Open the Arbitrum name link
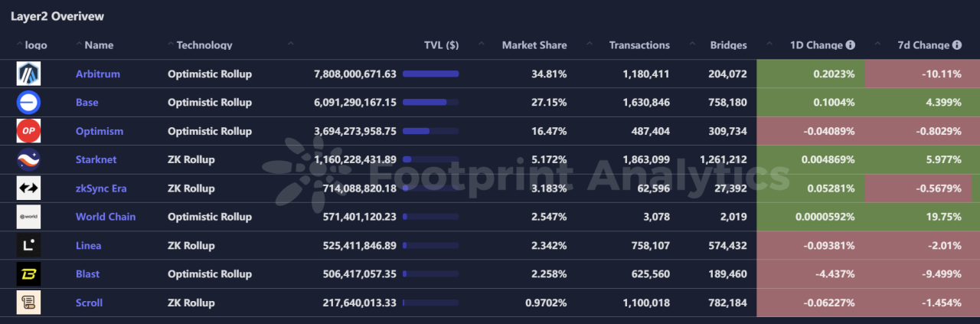The width and height of the screenshot is (980, 324). (x=98, y=74)
